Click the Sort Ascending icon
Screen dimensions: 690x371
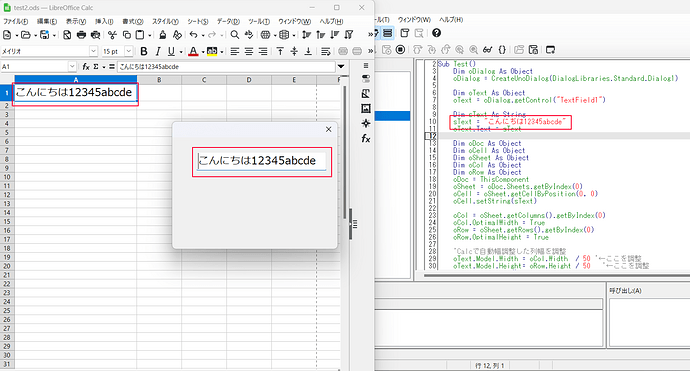tap(321, 35)
